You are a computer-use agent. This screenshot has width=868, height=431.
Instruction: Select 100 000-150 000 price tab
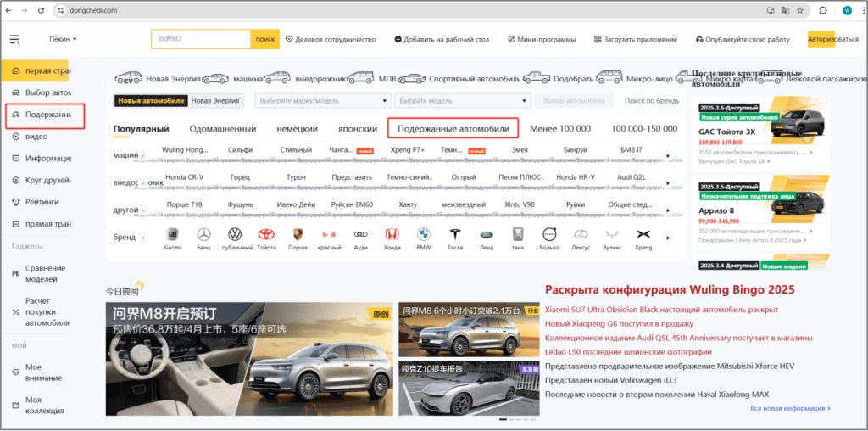644,129
